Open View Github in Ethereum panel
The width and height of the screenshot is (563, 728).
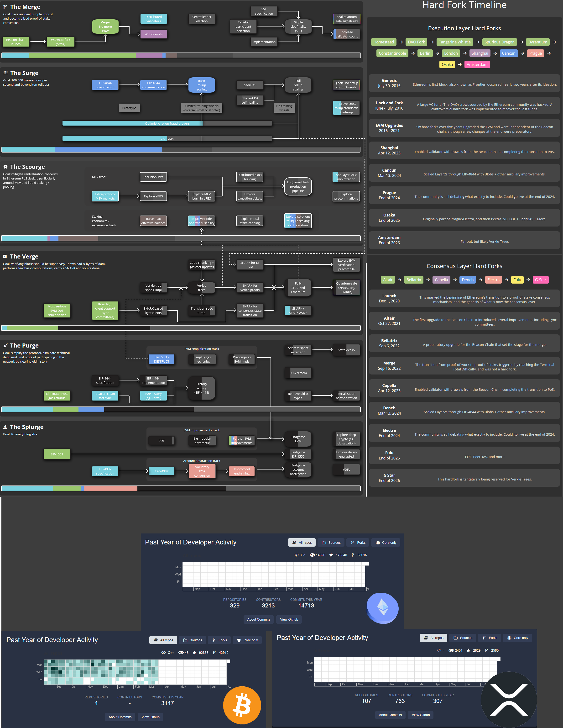pos(289,619)
